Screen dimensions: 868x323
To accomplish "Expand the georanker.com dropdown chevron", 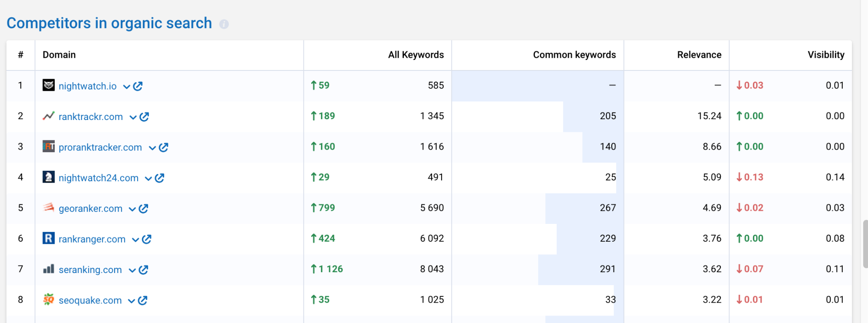I will pos(132,209).
